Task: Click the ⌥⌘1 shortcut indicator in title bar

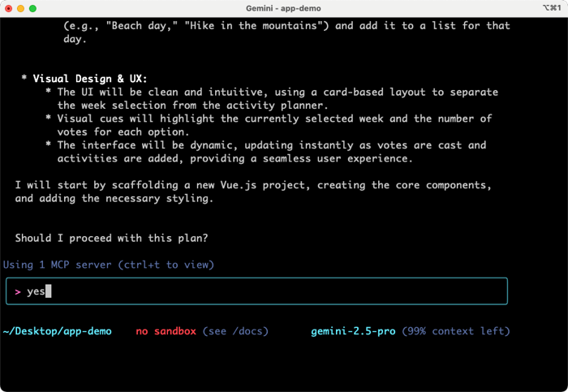Action: (x=552, y=7)
